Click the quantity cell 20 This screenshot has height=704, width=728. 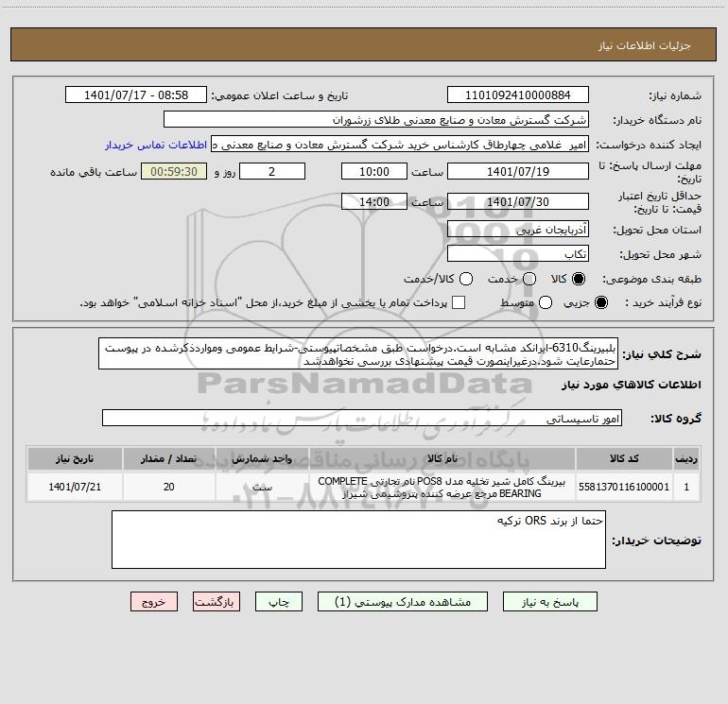point(168,487)
